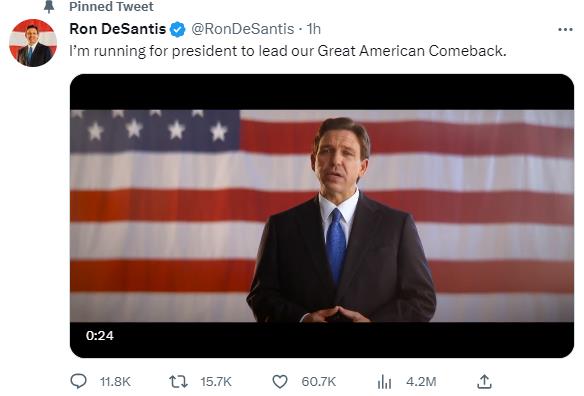Click the Pinned Tweet label
This screenshot has height=396, width=584.
[111, 6]
